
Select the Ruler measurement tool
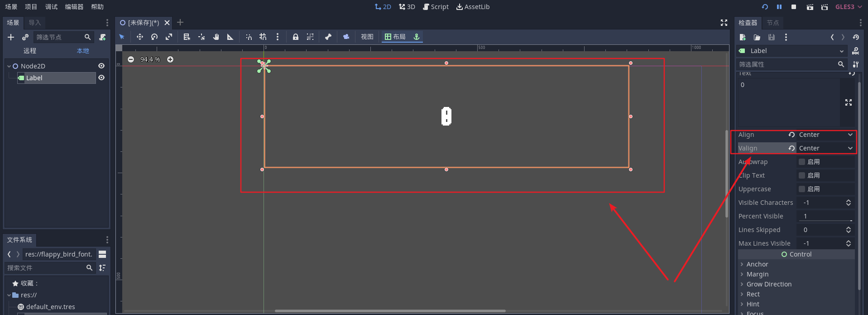pyautogui.click(x=230, y=37)
